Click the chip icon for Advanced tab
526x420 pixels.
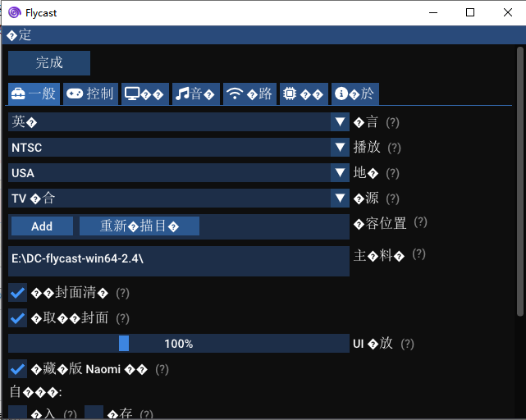coord(290,94)
